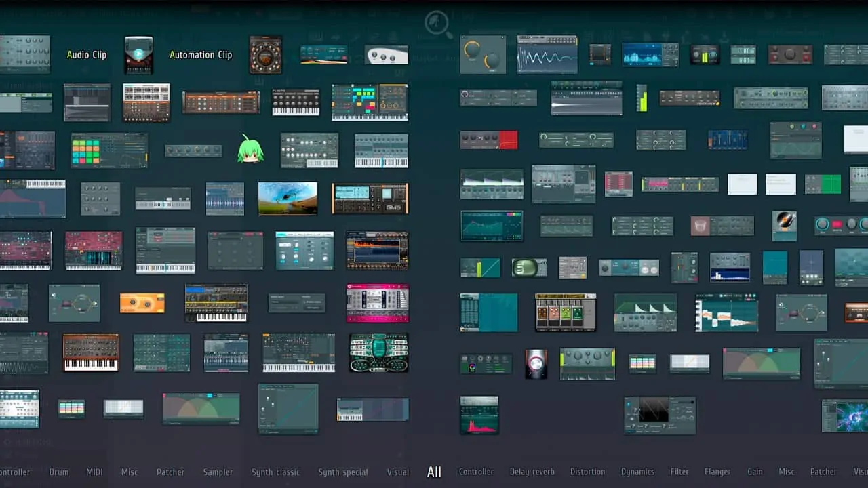The height and width of the screenshot is (488, 868).
Task: Pick the speaker icon beside Audio Clip
Action: (x=138, y=55)
